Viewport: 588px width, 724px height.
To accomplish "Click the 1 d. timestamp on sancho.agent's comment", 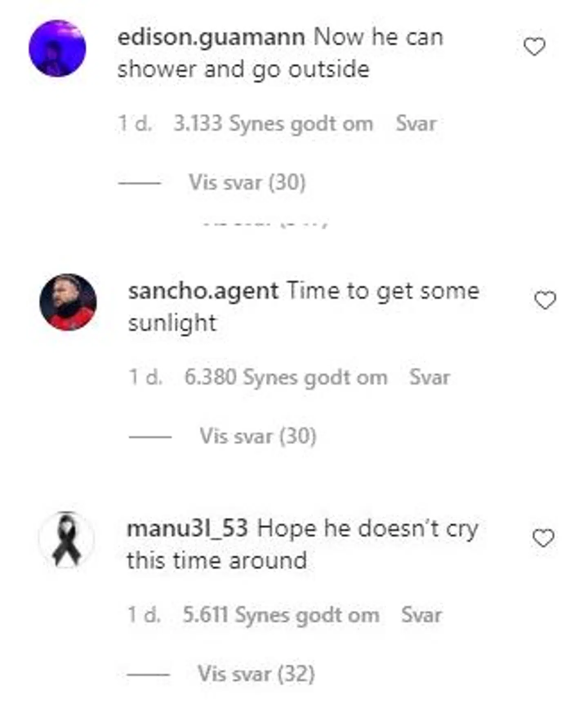I will coord(146,377).
